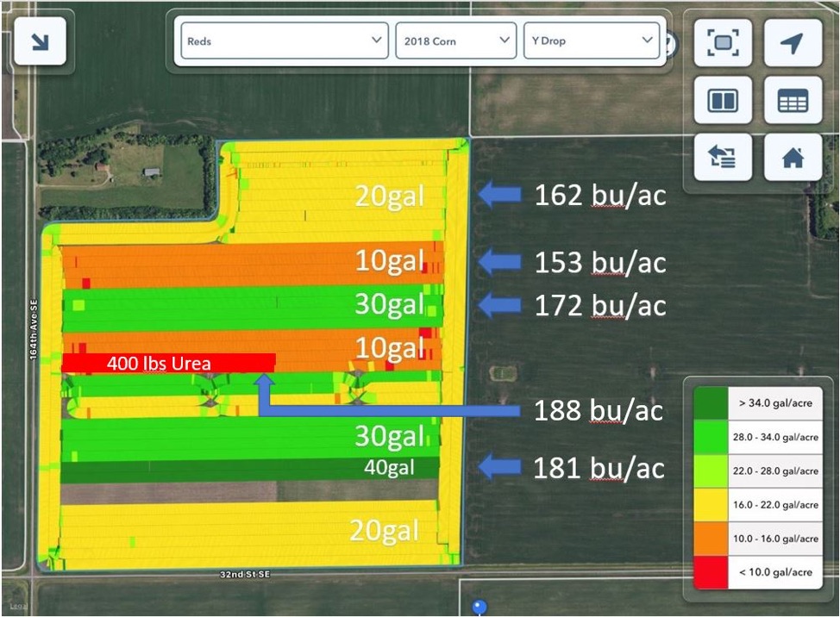Click the 16.0 - 22.0 gal/acre legend label

[775, 505]
